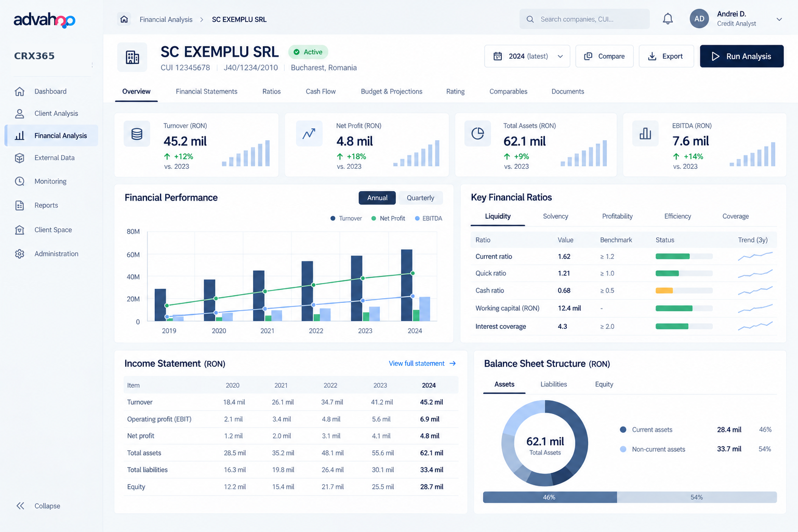Screen dimensions: 798x532
Task: Click the home breadcrumb icon
Action: pos(124,19)
